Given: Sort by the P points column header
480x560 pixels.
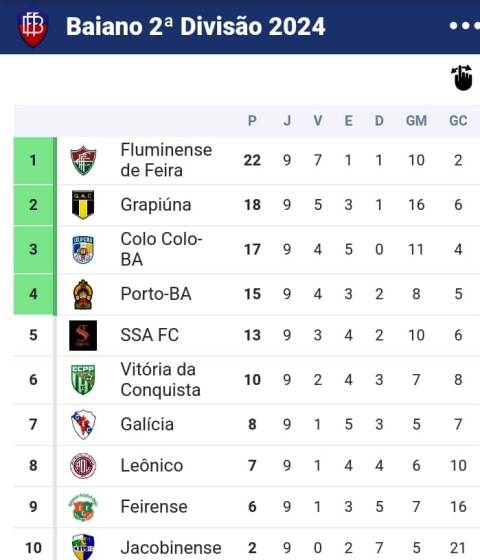Looking at the screenshot, I should click(252, 121).
